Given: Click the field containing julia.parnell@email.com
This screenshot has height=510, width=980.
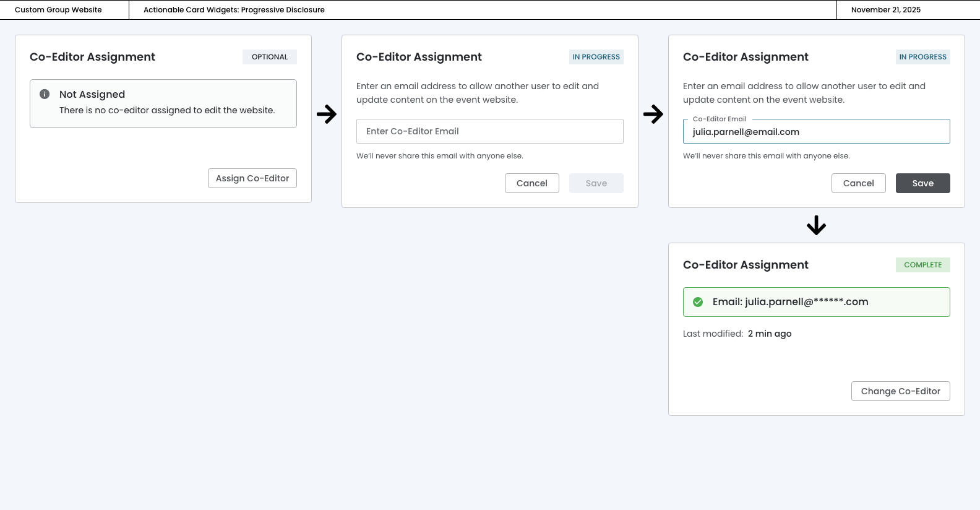Looking at the screenshot, I should 816,132.
